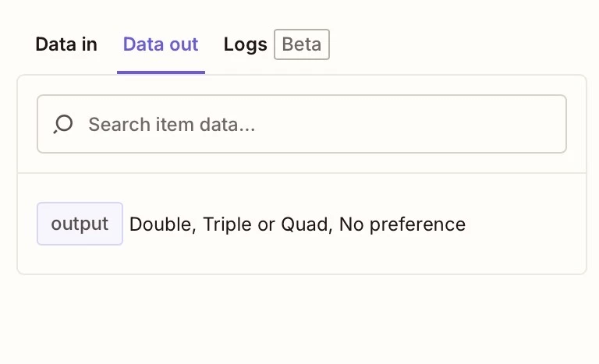Click the output key label pill

point(80,224)
